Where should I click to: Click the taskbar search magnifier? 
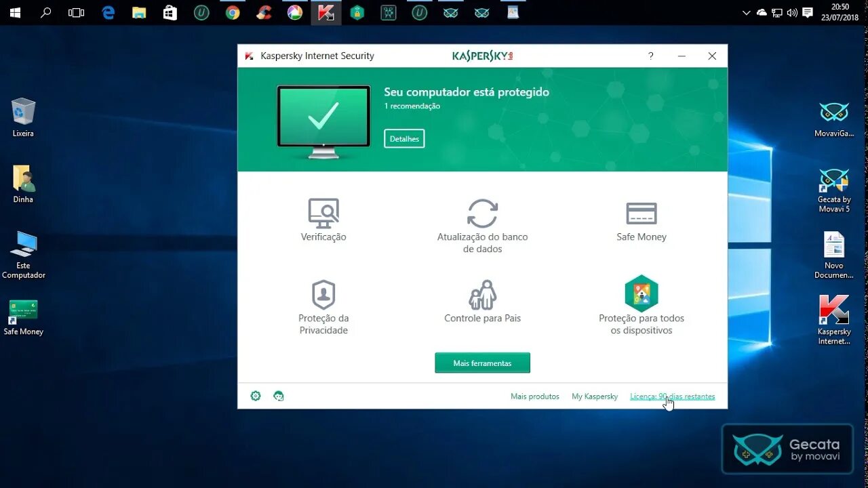pyautogui.click(x=46, y=12)
